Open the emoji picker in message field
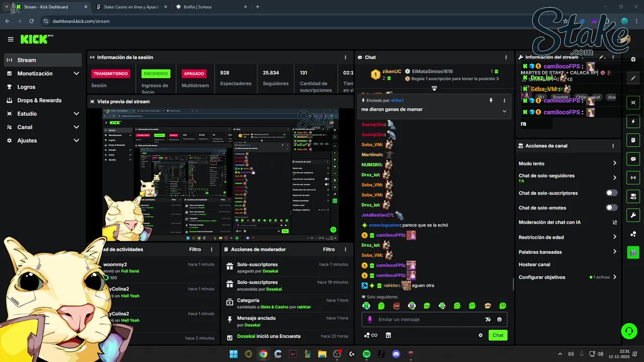 [x=500, y=319]
